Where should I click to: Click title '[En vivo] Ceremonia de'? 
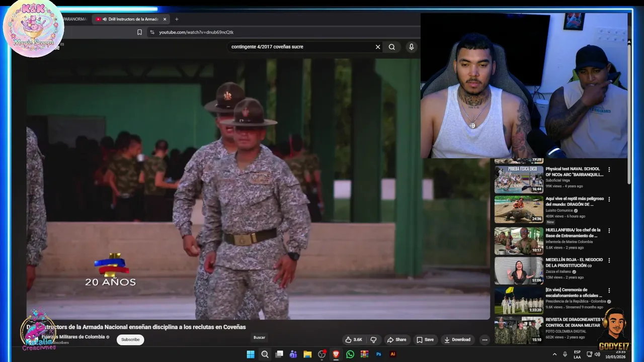point(574,293)
